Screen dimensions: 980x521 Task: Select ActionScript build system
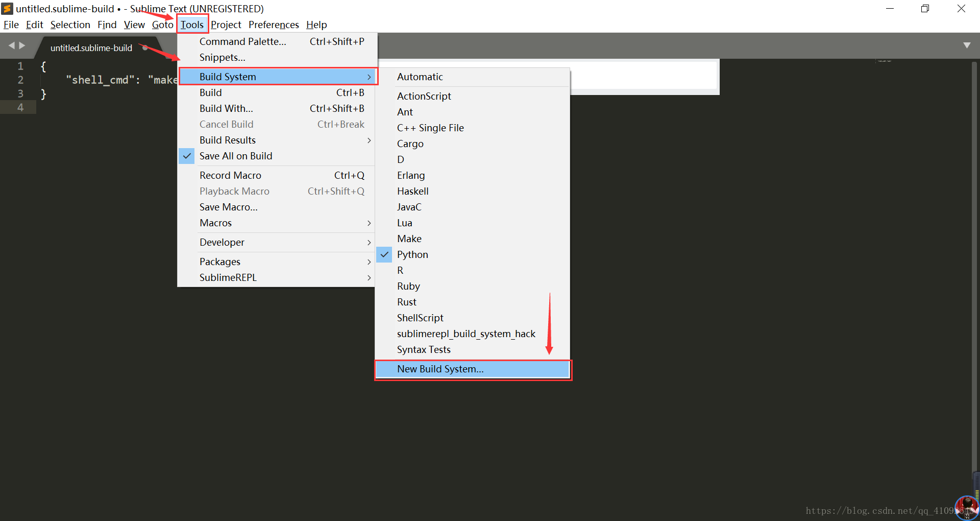(x=473, y=96)
